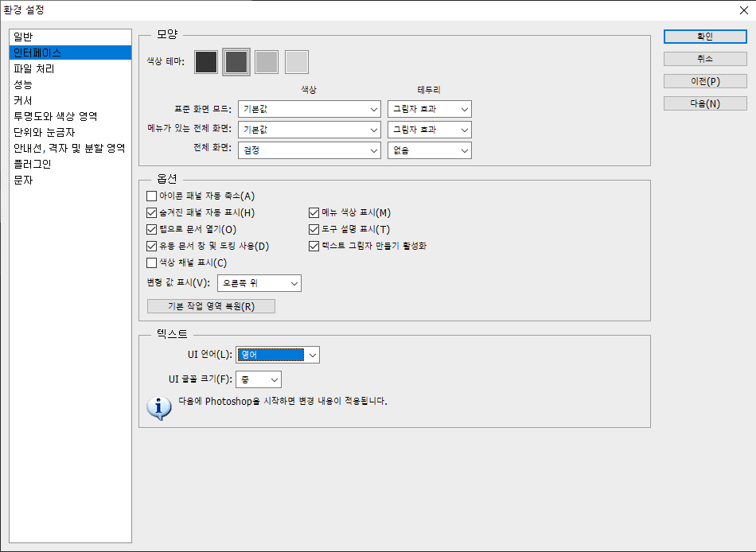Image resolution: width=756 pixels, height=552 pixels.
Task: Open 표준 화면 모드 border dropdown
Action: (x=430, y=110)
